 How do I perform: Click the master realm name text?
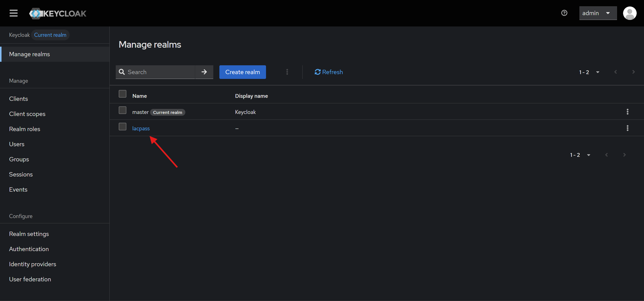(140, 112)
